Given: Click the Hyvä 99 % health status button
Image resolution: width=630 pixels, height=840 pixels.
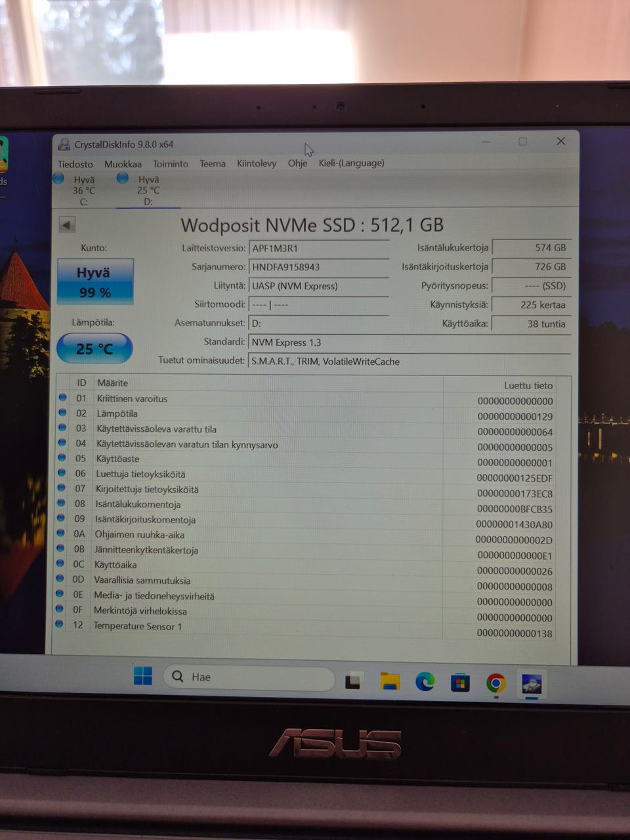Looking at the screenshot, I should tap(95, 282).
